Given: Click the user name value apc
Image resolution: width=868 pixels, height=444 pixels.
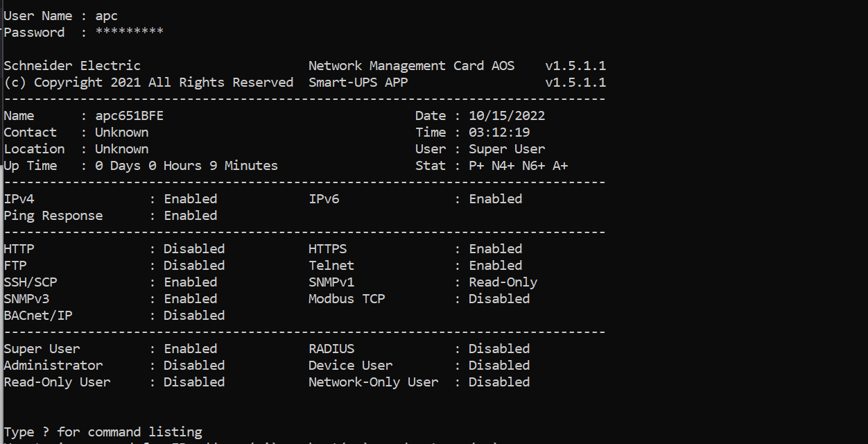Looking at the screenshot, I should point(106,16).
